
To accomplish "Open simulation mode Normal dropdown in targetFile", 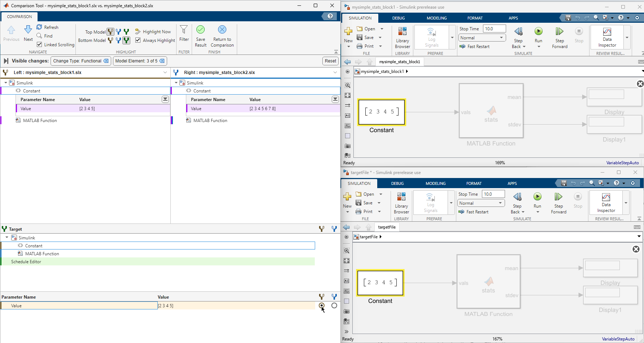I will (481, 203).
